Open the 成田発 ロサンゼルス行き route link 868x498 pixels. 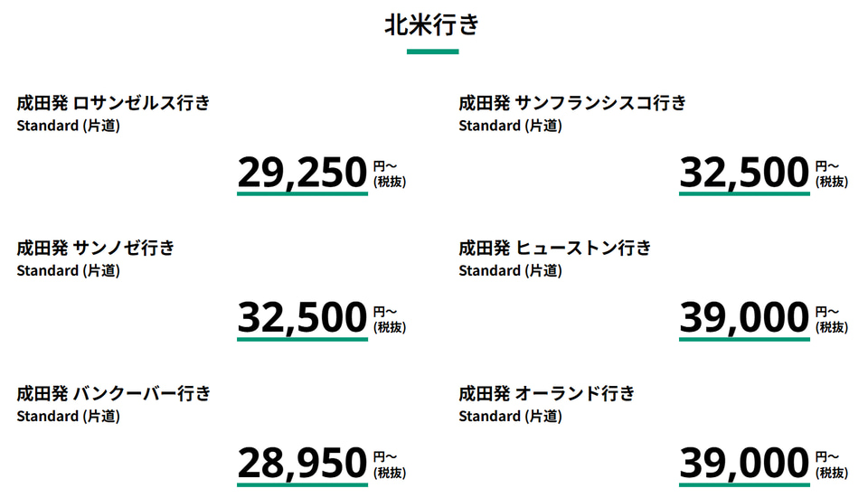(x=113, y=103)
